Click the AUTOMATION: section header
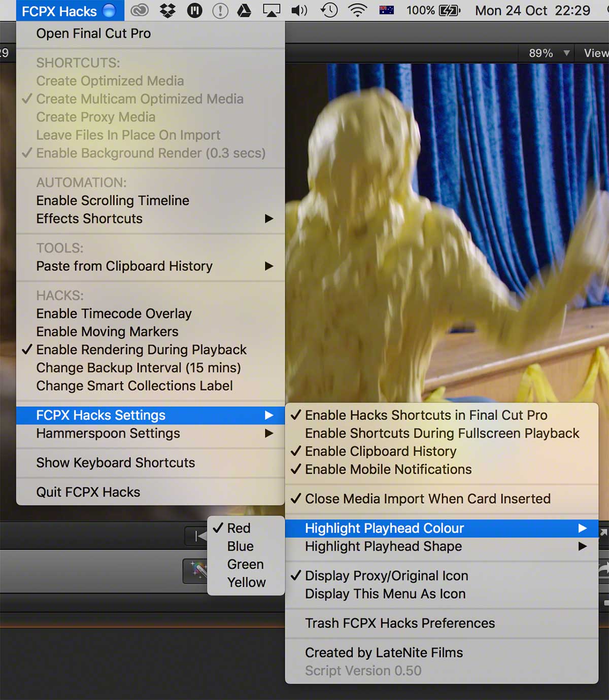The height and width of the screenshot is (700, 609). click(81, 183)
